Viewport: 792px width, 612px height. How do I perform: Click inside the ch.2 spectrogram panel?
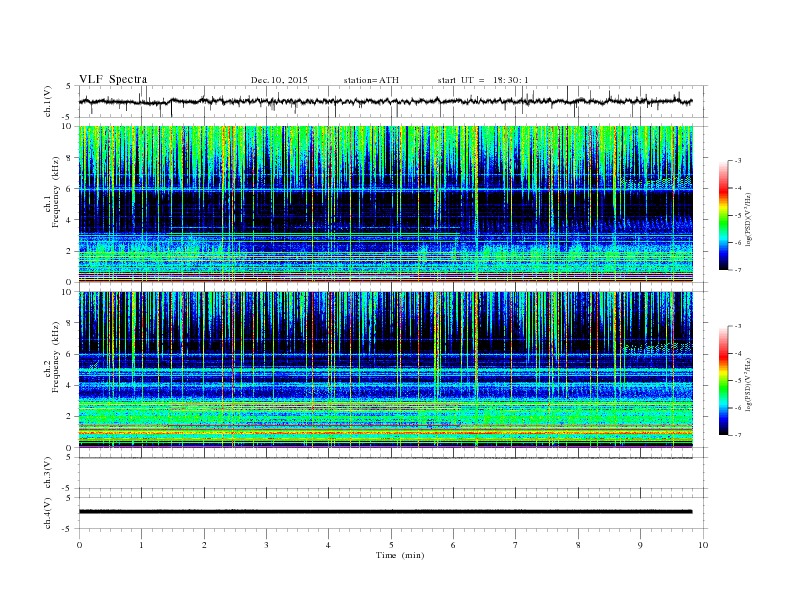tap(386, 369)
